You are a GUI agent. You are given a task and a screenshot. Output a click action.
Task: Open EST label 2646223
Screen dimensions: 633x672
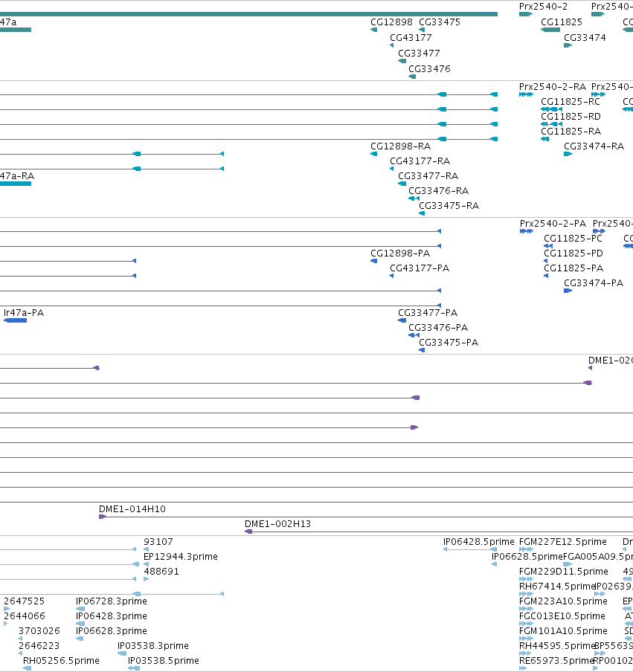[x=39, y=646]
